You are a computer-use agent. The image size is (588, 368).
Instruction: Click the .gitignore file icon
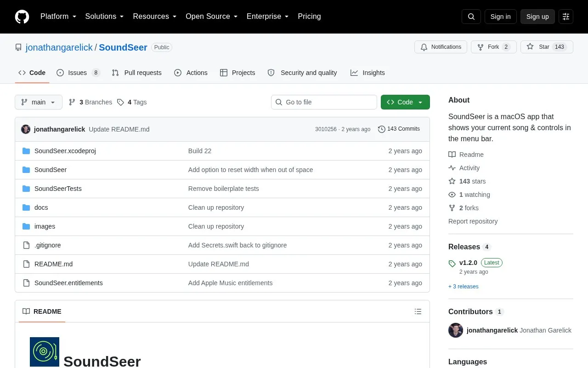(26, 245)
